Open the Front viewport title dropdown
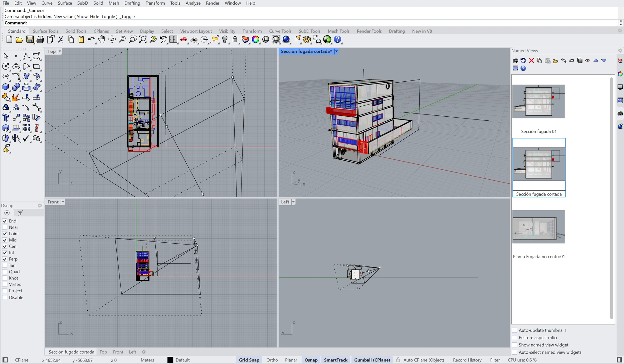The image size is (624, 364). [63, 202]
